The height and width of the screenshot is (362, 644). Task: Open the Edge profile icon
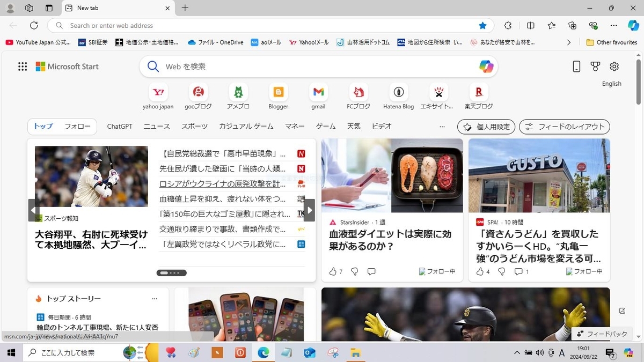click(x=10, y=8)
